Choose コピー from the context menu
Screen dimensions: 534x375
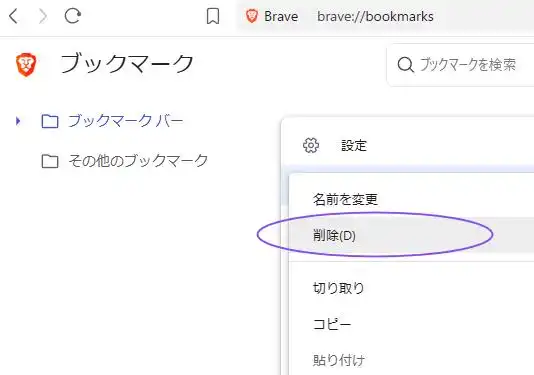point(332,324)
